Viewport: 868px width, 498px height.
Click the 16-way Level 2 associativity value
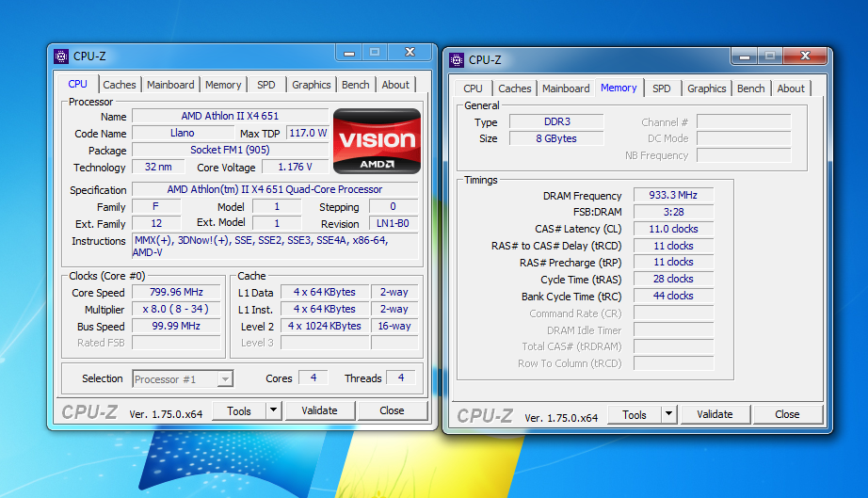coord(394,327)
